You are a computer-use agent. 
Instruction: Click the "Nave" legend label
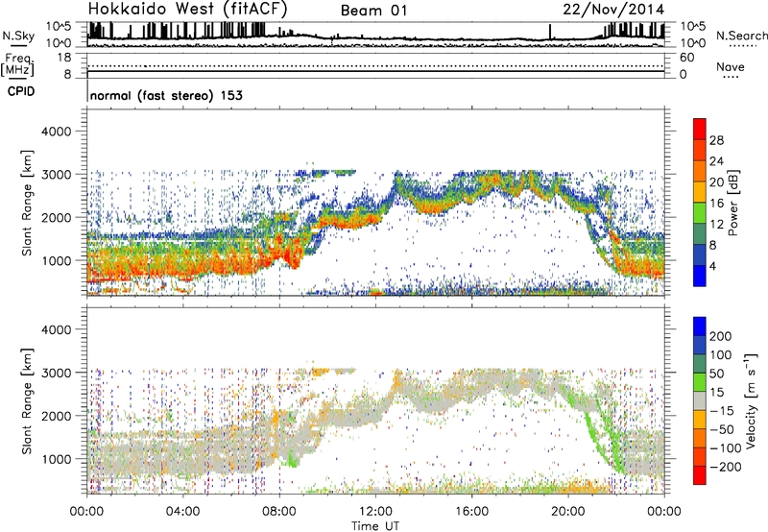[731, 67]
